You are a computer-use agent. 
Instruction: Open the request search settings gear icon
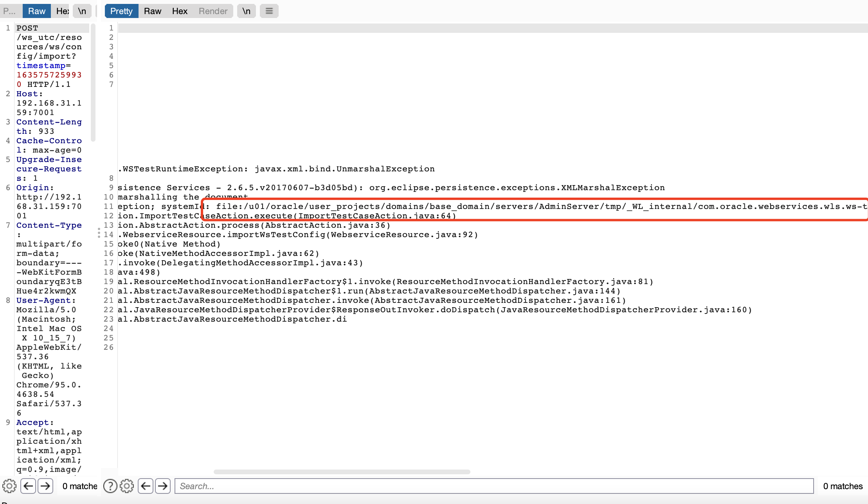coord(9,486)
